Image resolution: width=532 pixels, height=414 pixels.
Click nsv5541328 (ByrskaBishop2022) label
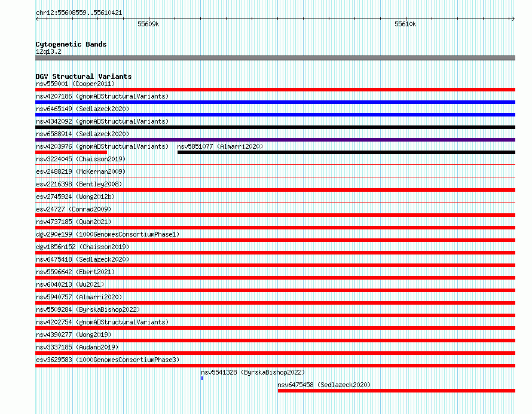[x=253, y=372]
